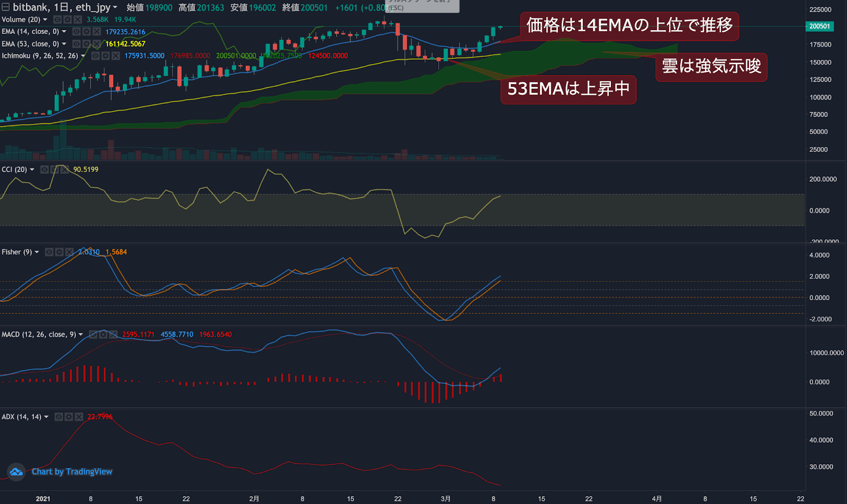Viewport: 847px width, 504px height.
Task: Open CCI indicator settings gear
Action: 55,169
